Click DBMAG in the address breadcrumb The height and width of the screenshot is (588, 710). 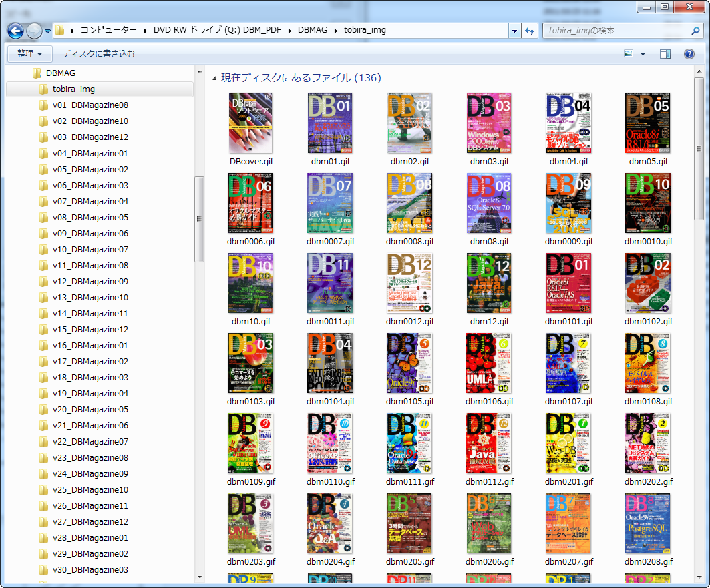(312, 30)
